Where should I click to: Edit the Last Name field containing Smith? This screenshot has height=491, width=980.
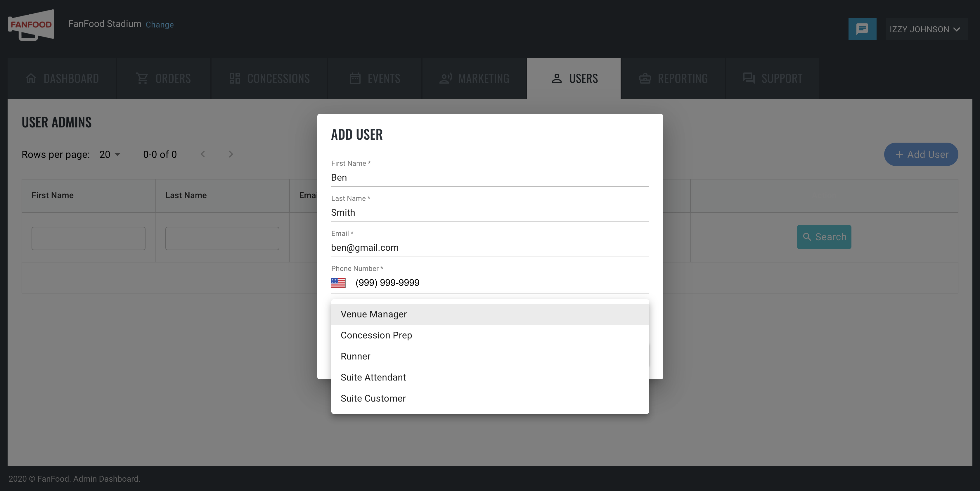[490, 213]
